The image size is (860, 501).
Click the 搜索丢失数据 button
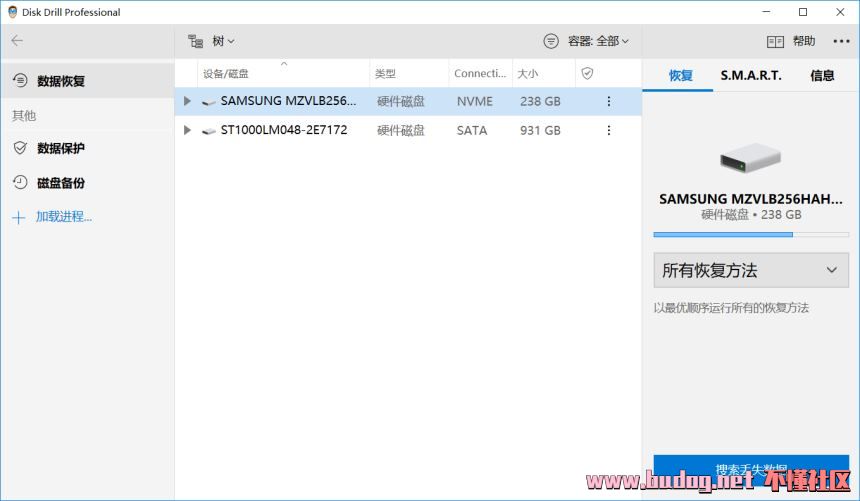tap(750, 468)
